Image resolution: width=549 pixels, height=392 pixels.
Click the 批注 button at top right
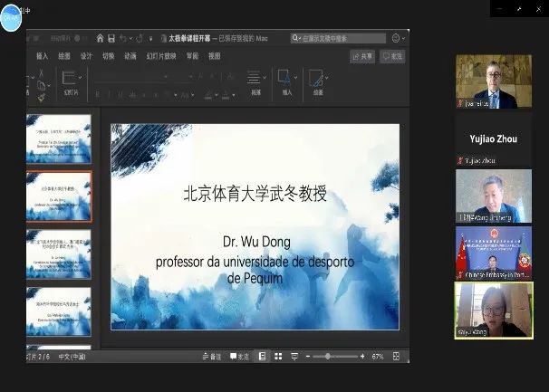392,56
